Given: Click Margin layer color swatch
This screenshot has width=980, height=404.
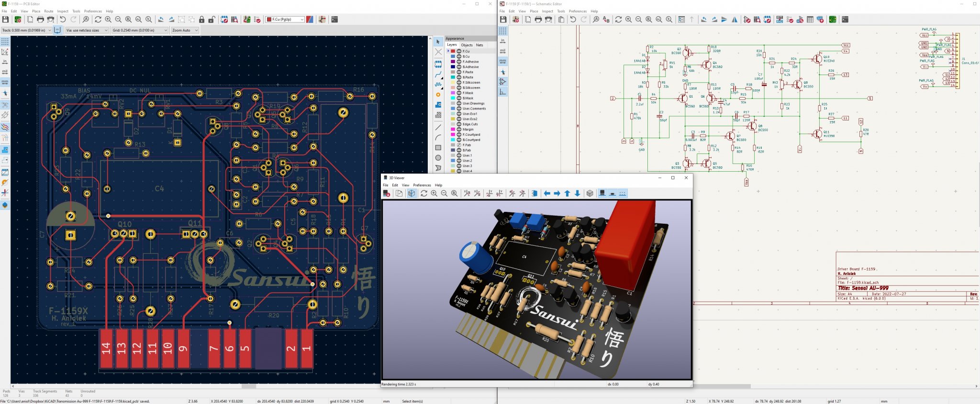Looking at the screenshot, I should tap(453, 130).
